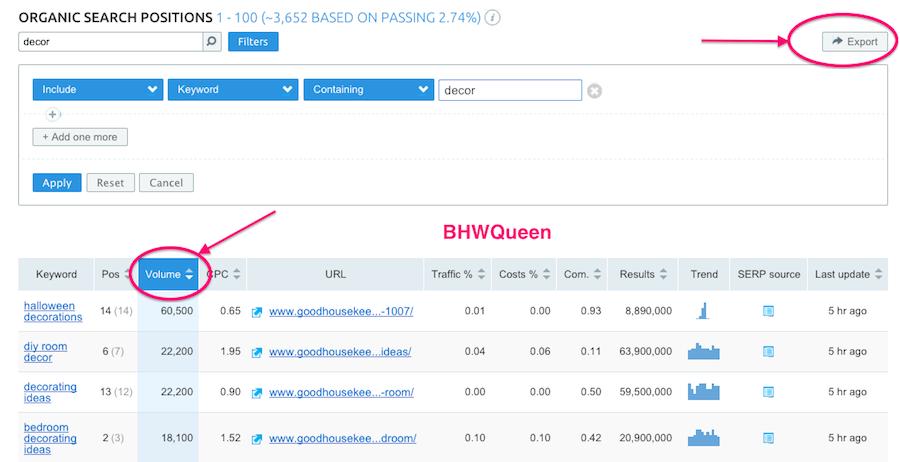
Task: Remove the filter with the X icon
Action: [x=594, y=90]
